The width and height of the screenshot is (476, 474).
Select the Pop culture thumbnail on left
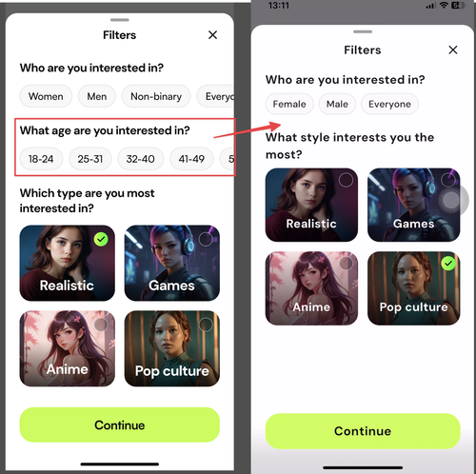pyautogui.click(x=172, y=348)
